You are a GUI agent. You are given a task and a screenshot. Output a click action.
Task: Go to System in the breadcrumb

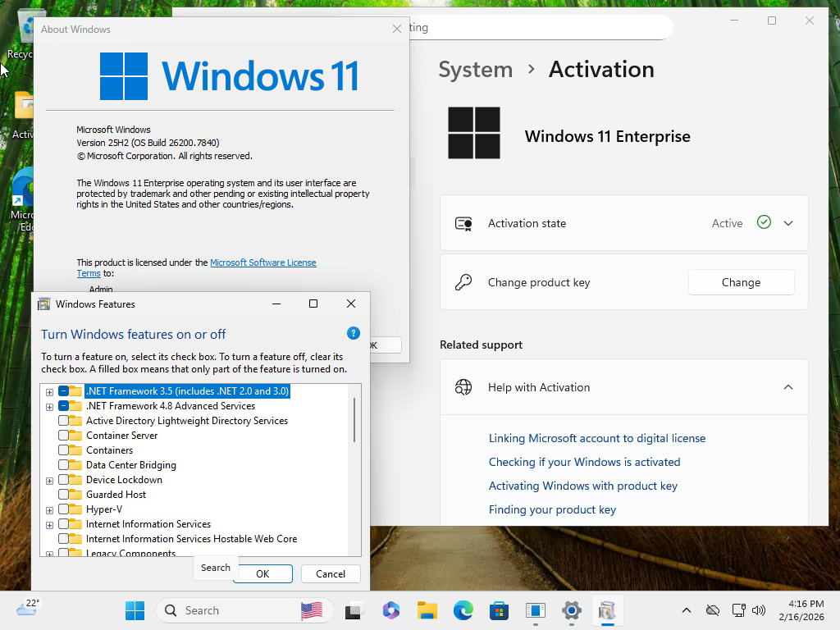[x=476, y=70]
